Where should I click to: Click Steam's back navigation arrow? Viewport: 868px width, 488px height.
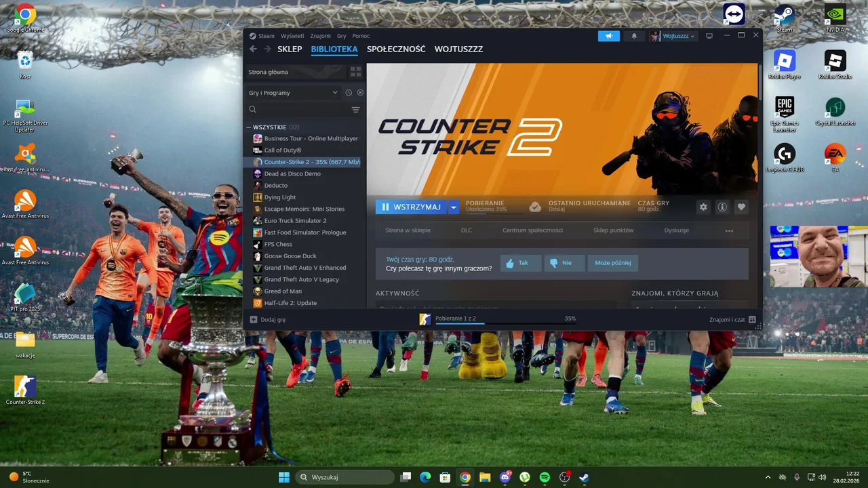click(x=253, y=49)
